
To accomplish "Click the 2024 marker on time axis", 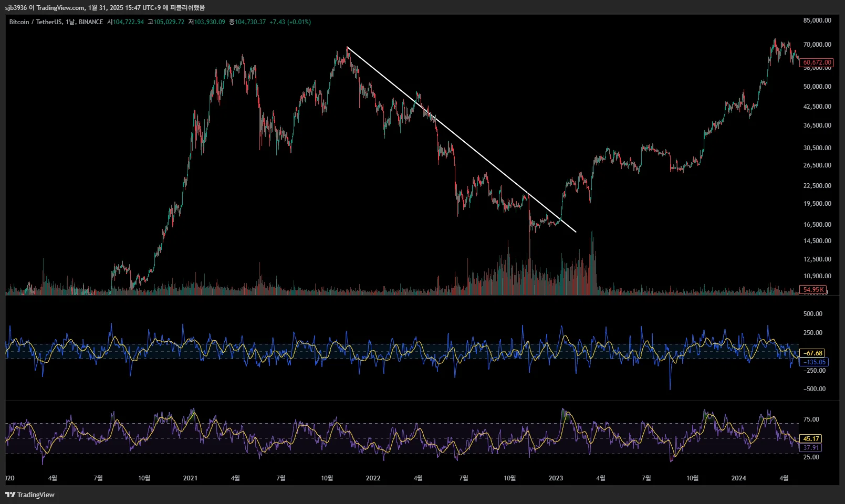I will (738, 478).
